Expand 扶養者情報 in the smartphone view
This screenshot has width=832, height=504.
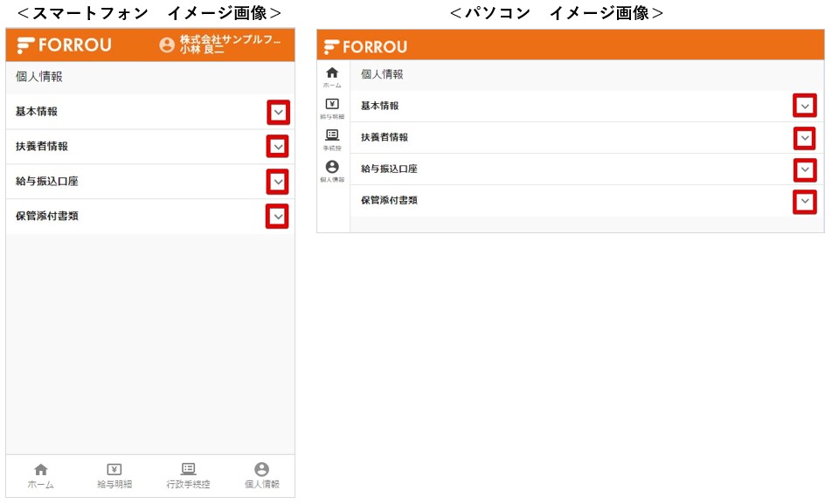tap(278, 147)
